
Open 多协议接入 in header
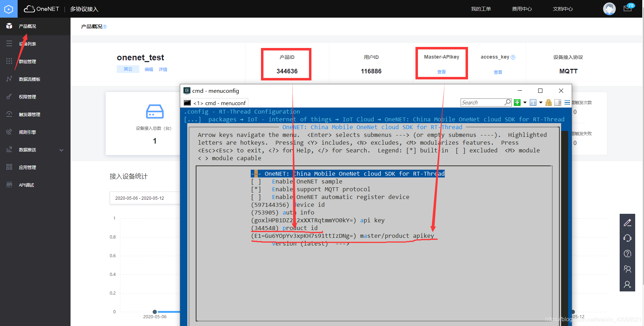pyautogui.click(x=84, y=9)
